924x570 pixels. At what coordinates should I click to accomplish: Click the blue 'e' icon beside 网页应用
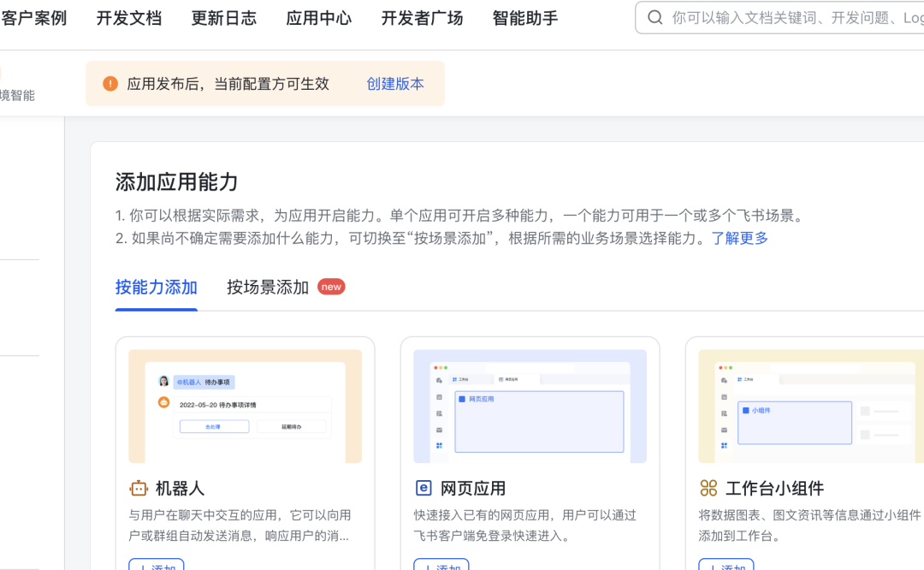coord(423,488)
